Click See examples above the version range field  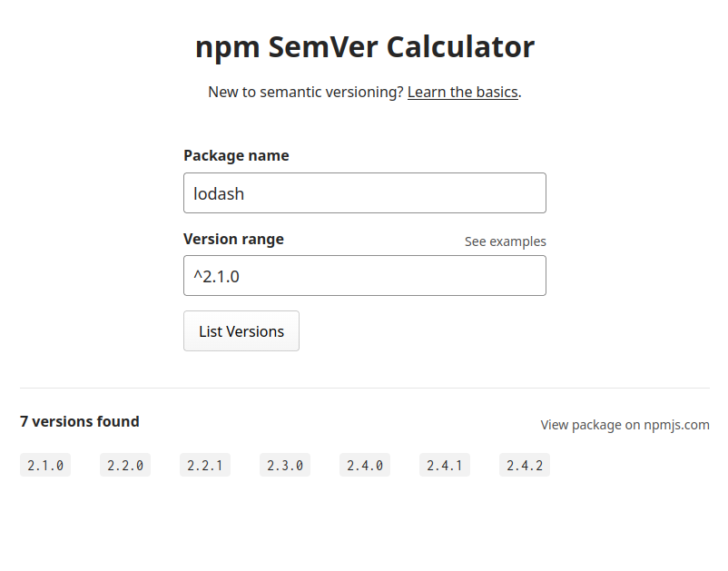pos(505,241)
